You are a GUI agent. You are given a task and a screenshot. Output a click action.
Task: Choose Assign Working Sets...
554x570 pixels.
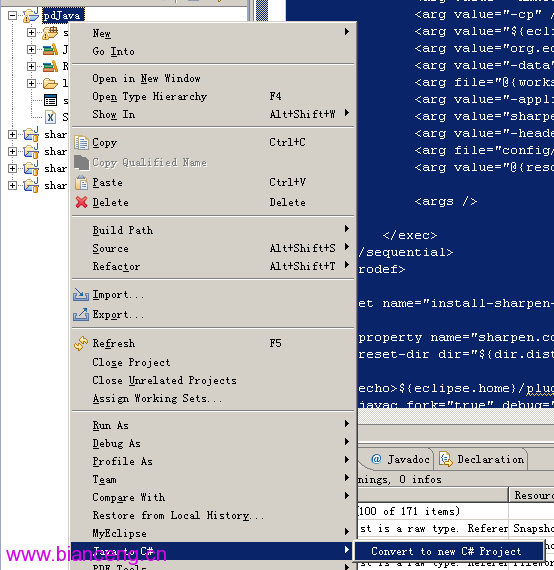pyautogui.click(x=213, y=398)
